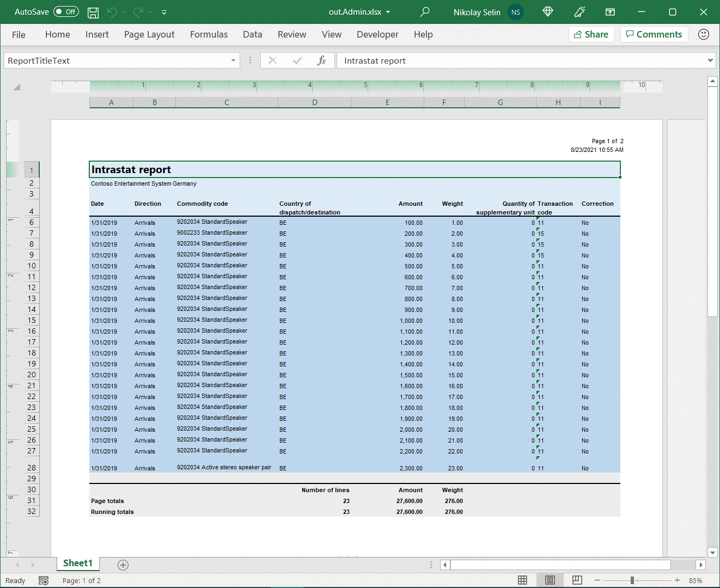Click the Save icon in Quick Access Toolbar

[x=93, y=11]
